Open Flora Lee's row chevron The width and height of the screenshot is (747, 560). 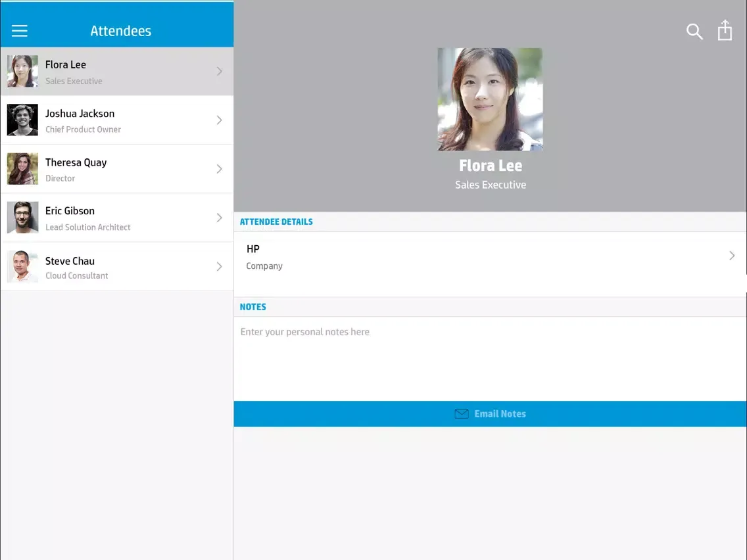(219, 72)
